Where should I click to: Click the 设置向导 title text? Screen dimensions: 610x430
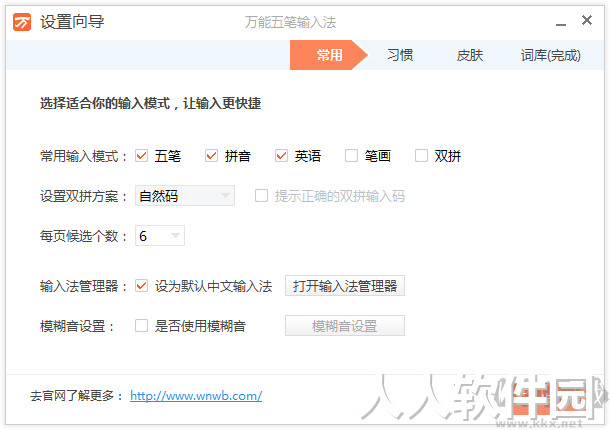tap(72, 22)
